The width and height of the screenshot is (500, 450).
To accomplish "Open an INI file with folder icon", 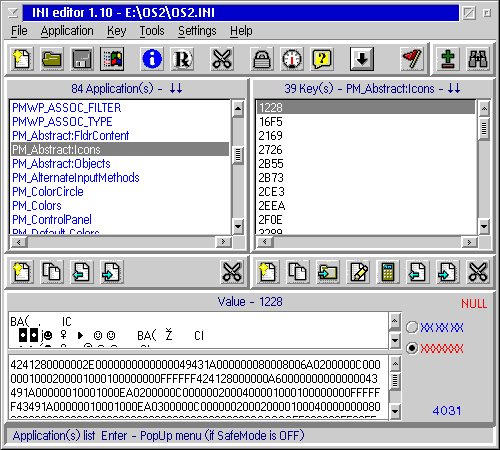I will (x=52, y=59).
